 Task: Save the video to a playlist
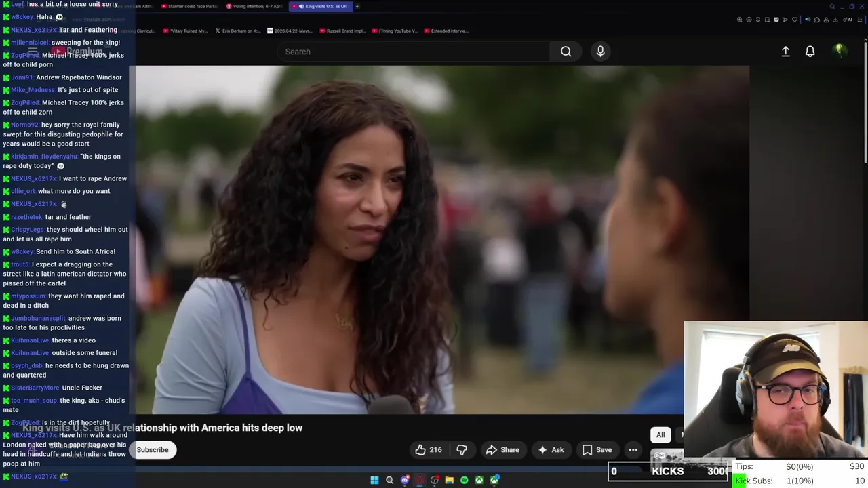pyautogui.click(x=597, y=450)
